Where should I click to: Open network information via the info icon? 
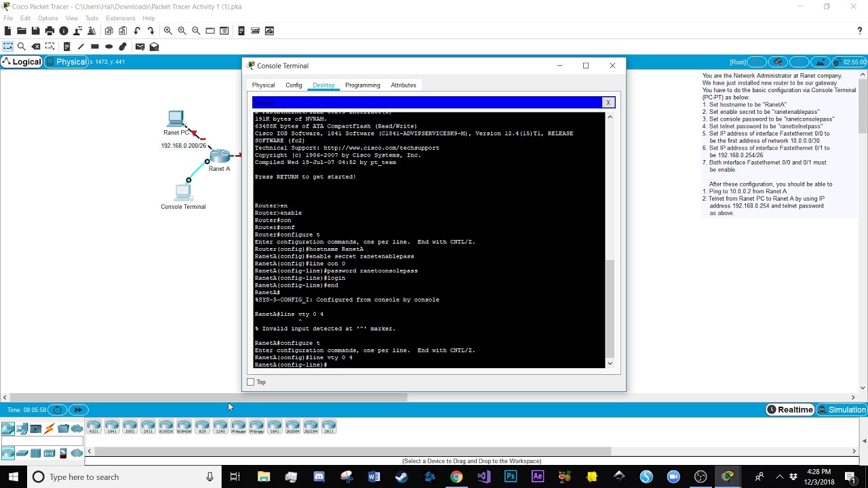(64, 30)
